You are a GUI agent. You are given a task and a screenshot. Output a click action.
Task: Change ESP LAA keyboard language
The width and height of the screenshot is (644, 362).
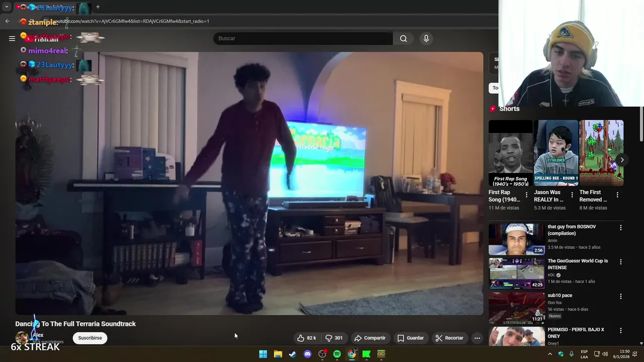click(584, 354)
